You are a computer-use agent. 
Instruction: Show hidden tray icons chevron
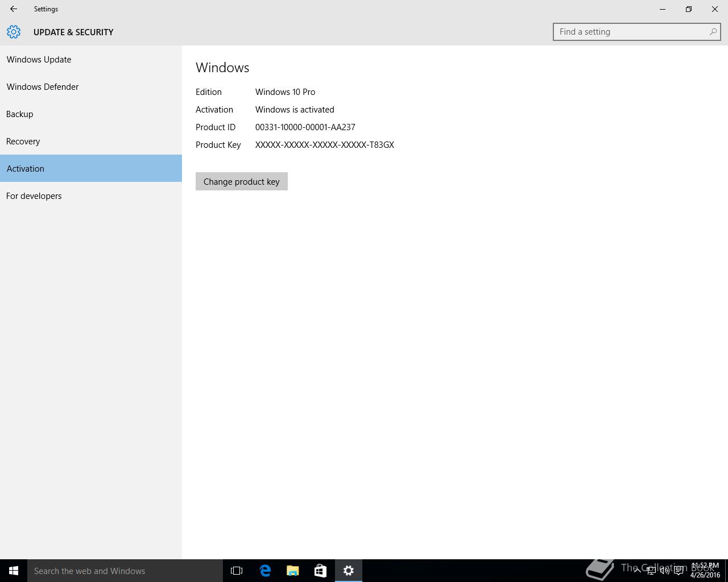pos(637,571)
